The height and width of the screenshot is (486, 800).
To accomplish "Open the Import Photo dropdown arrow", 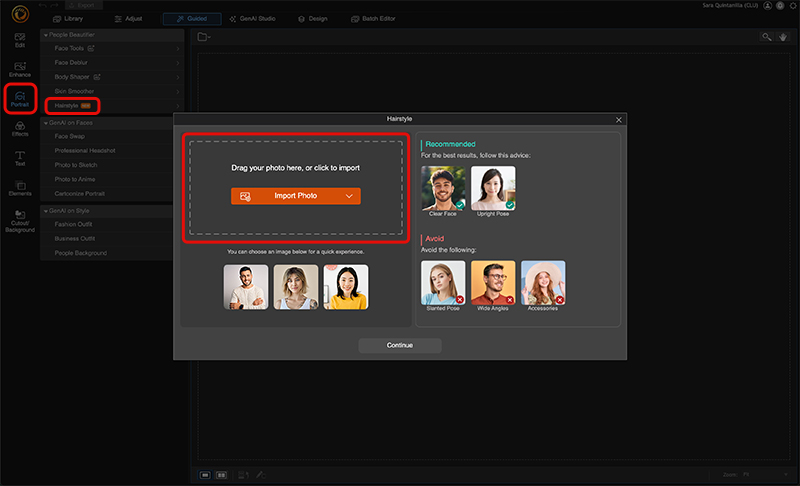I will pyautogui.click(x=349, y=196).
